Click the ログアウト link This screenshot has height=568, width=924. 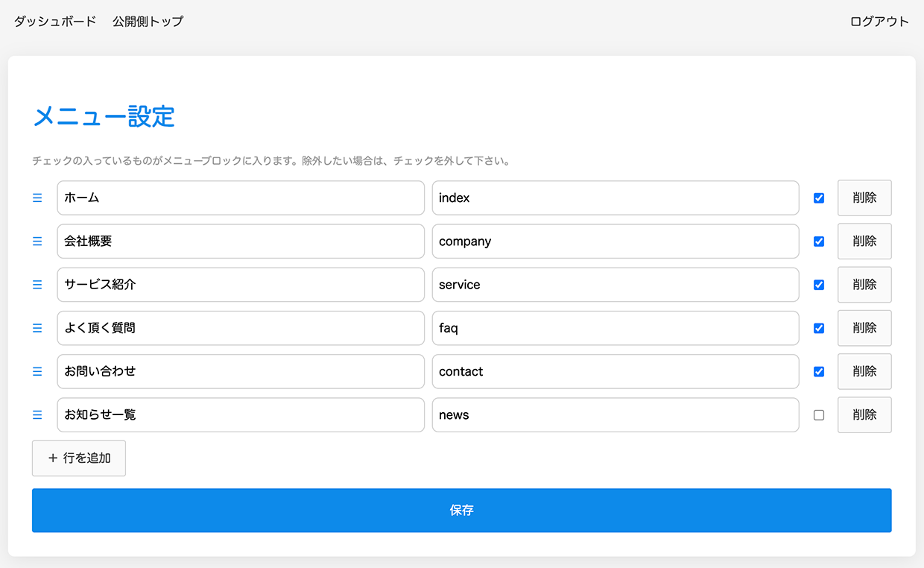tap(879, 22)
